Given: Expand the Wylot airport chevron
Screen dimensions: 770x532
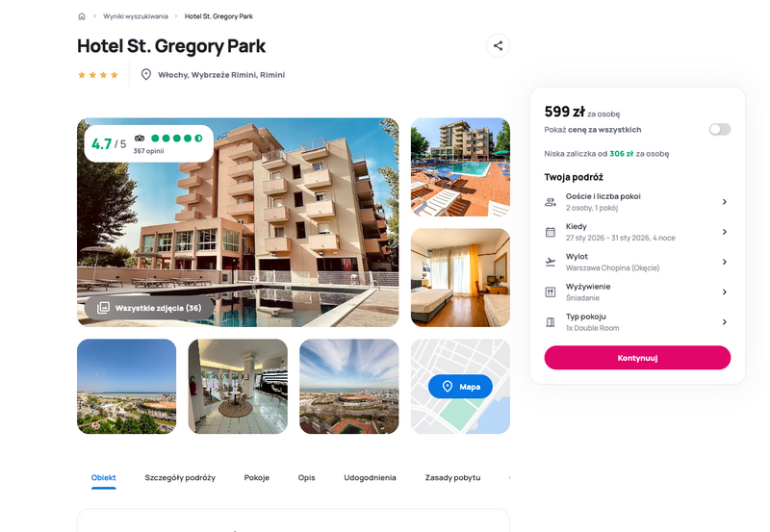Looking at the screenshot, I should click(725, 262).
